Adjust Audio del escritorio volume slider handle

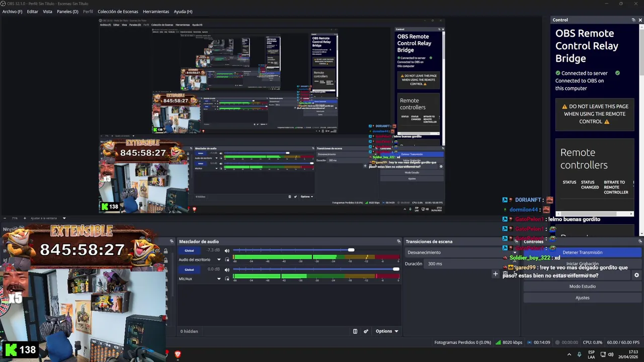pos(351,250)
